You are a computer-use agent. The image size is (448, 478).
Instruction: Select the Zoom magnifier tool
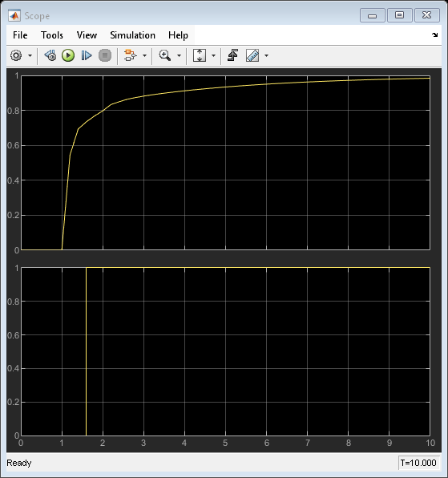[165, 55]
